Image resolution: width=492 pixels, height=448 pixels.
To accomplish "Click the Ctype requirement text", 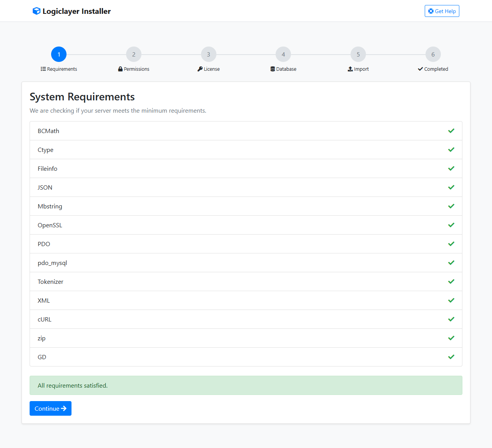I will pyautogui.click(x=45, y=150).
